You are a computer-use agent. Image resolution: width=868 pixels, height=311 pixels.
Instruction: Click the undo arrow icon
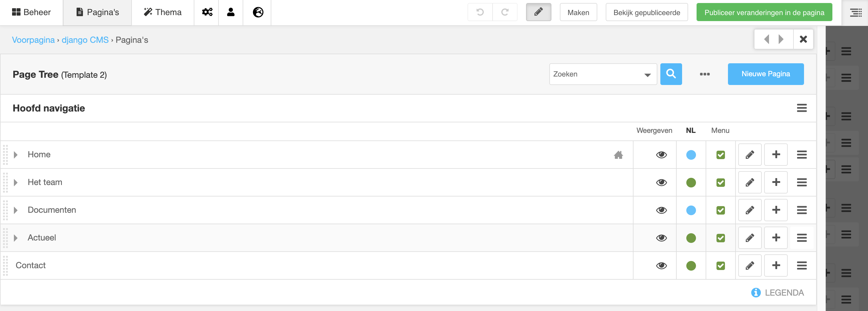(x=480, y=12)
